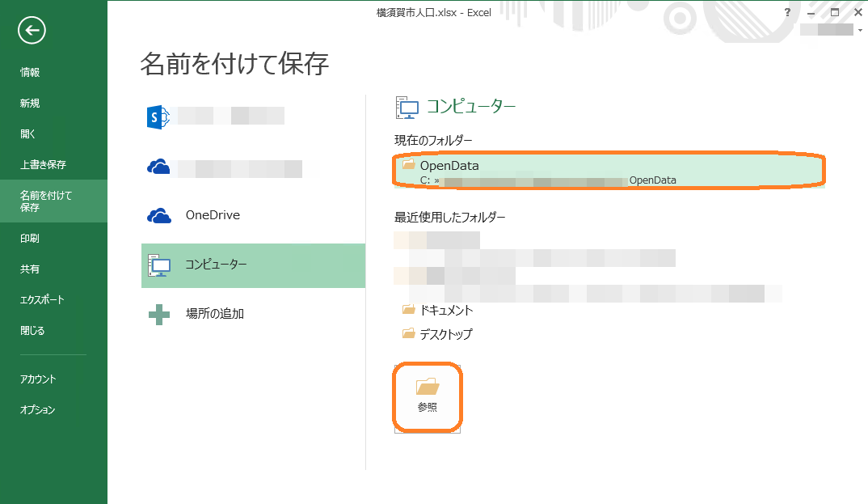Open オプション settings
Image resolution: width=868 pixels, height=504 pixels.
(38, 410)
